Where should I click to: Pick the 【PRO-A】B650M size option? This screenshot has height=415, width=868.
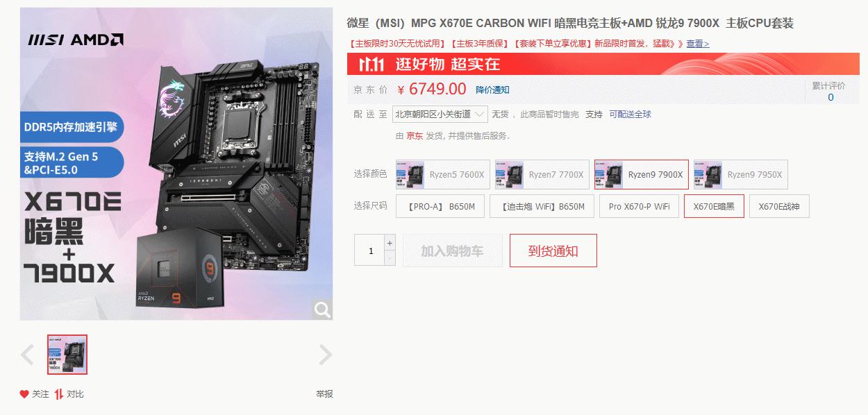click(x=440, y=207)
